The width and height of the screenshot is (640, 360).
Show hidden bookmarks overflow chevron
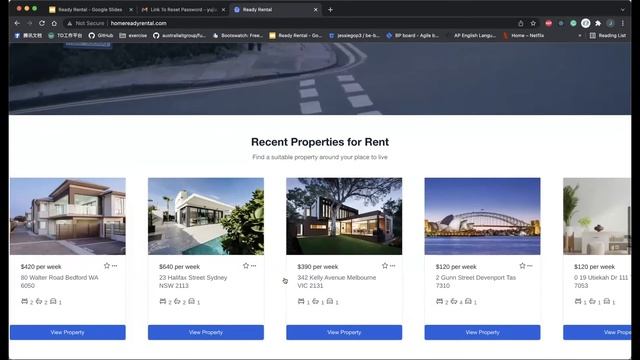(x=580, y=36)
